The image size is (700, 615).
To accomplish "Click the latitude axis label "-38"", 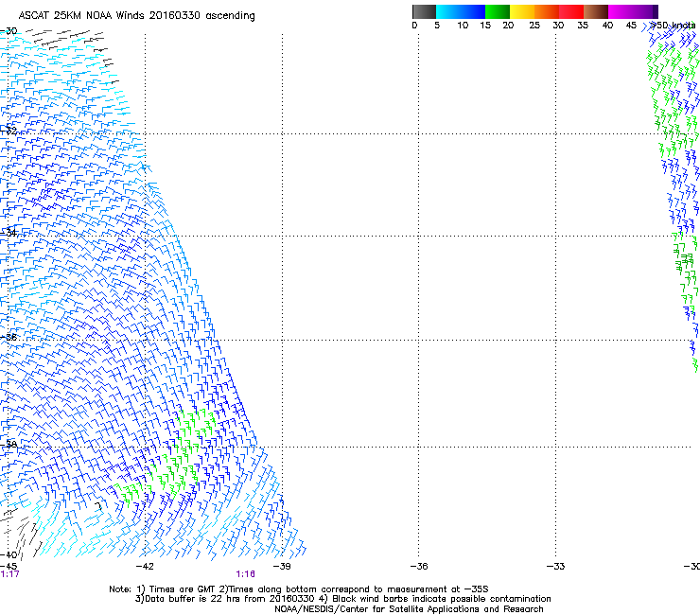I will click(x=9, y=445).
